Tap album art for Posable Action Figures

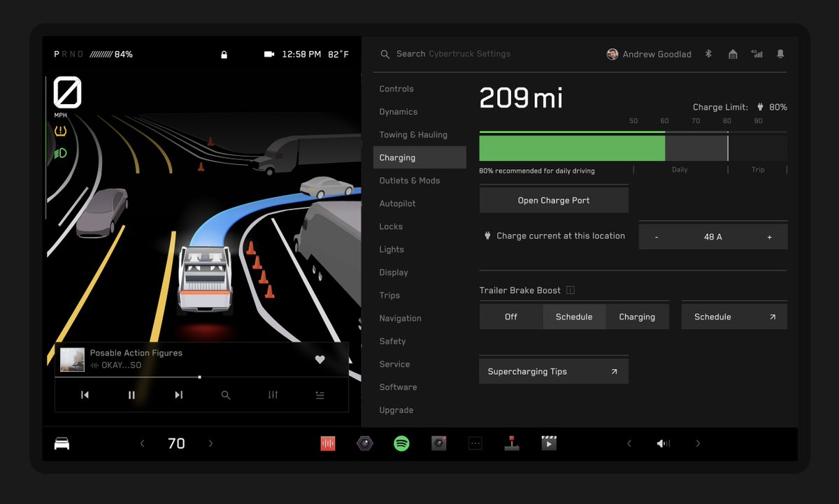(72, 359)
